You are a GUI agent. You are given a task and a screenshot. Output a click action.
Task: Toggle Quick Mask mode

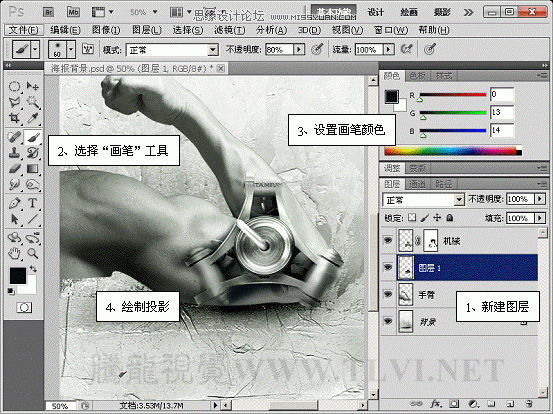24,308
